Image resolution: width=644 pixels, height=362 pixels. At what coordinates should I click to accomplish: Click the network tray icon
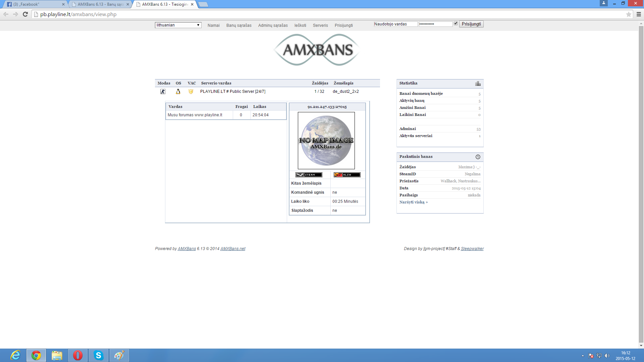tap(599, 356)
